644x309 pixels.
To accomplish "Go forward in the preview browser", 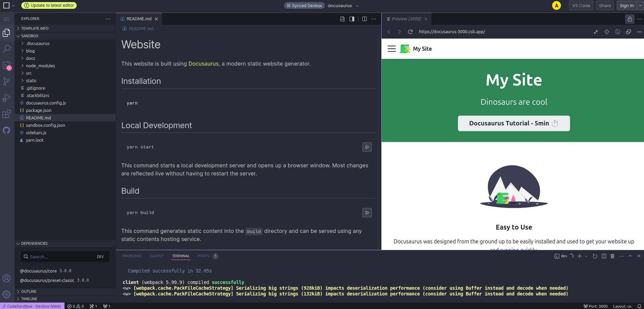I will (x=399, y=32).
